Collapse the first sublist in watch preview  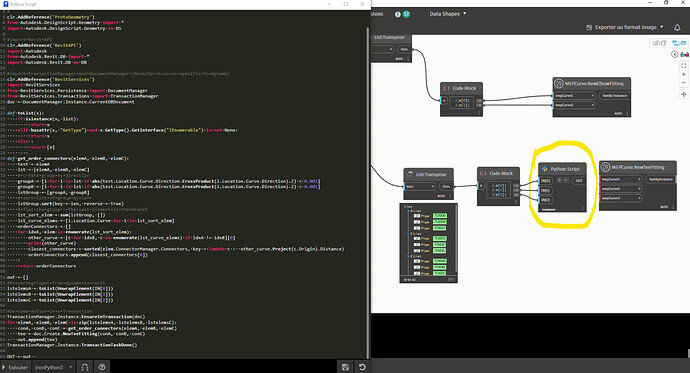(x=409, y=211)
